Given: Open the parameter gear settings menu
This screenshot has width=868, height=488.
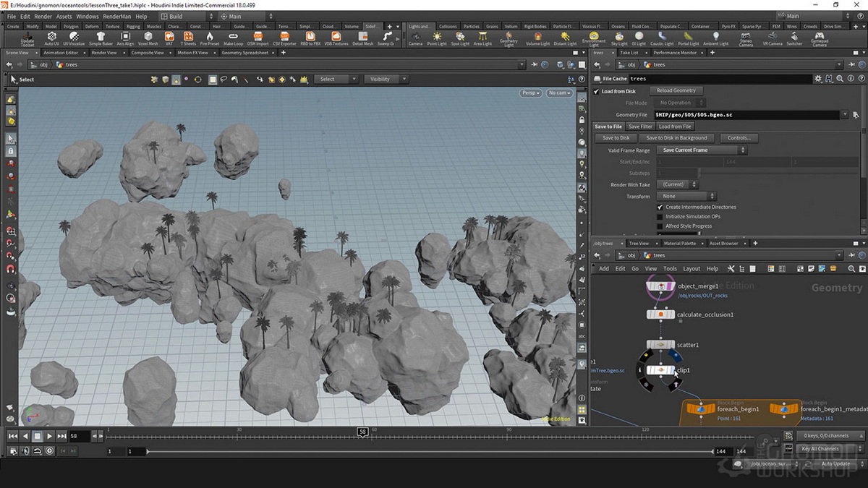Looking at the screenshot, I should pyautogui.click(x=818, y=78).
